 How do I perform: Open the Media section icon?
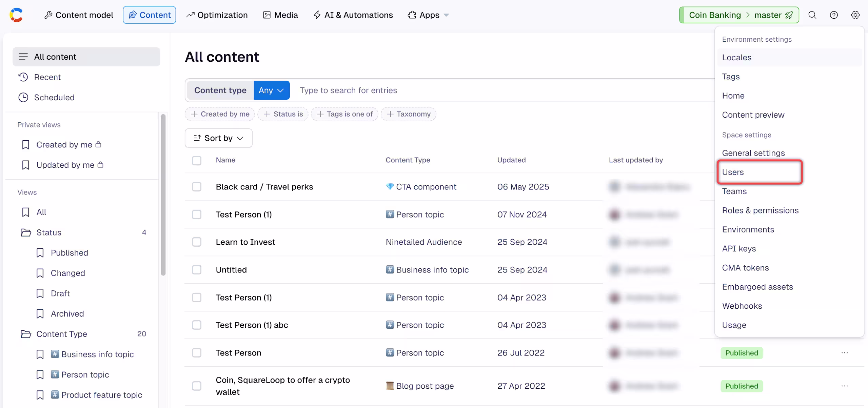pos(267,15)
